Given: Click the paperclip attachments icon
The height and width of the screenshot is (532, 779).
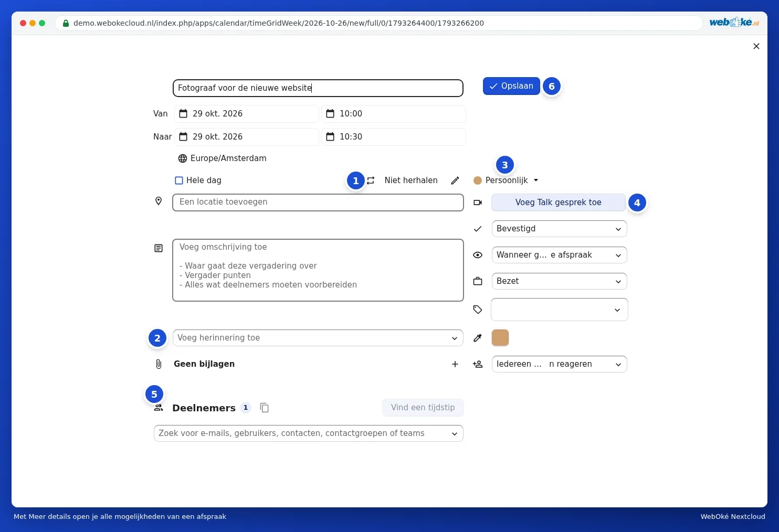Looking at the screenshot, I should tap(159, 364).
